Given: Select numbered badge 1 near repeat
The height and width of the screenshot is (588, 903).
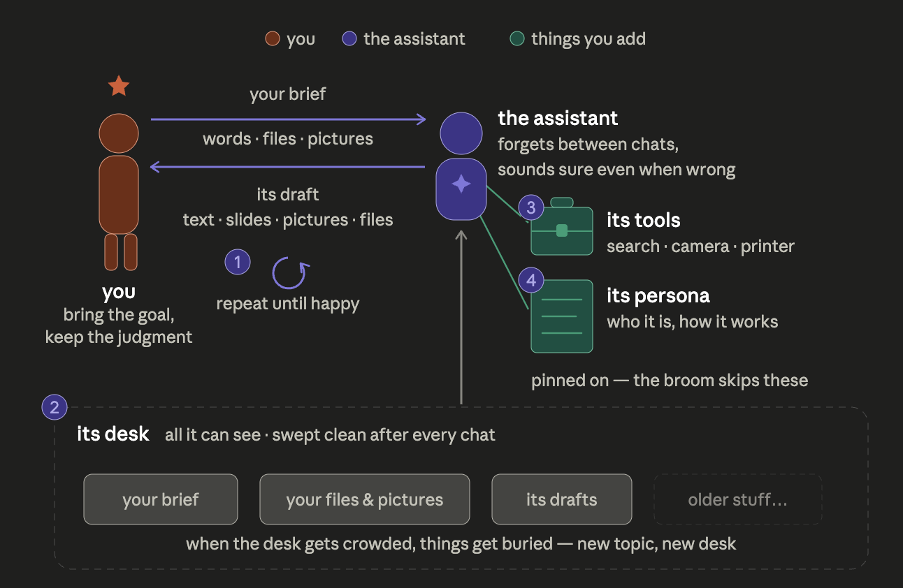Looking at the screenshot, I should (238, 262).
